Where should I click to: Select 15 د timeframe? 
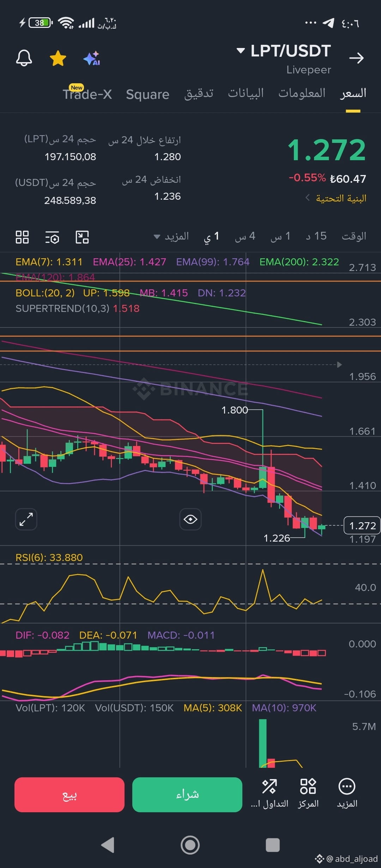tap(316, 236)
